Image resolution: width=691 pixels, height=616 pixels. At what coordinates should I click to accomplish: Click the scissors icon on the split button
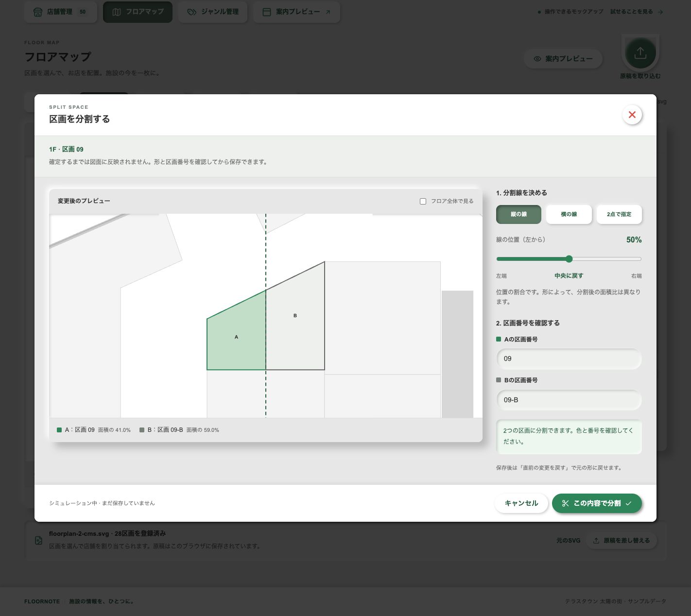coord(565,503)
